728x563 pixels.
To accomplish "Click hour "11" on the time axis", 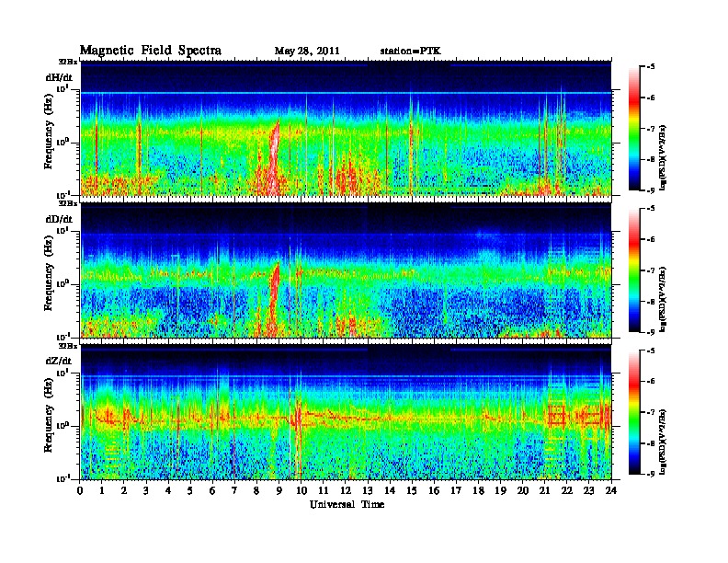I will pyautogui.click(x=324, y=491).
